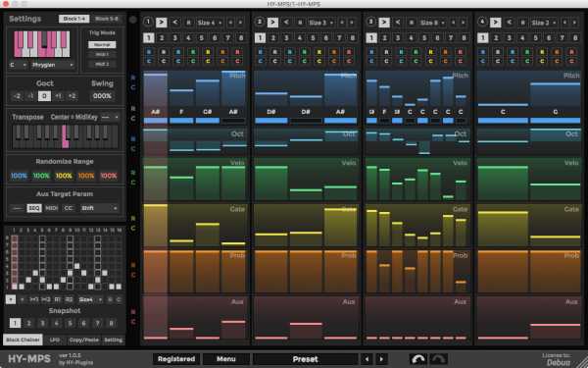The image size is (588, 368).
Task: Select Aux target SEQ button
Action: [34, 208]
